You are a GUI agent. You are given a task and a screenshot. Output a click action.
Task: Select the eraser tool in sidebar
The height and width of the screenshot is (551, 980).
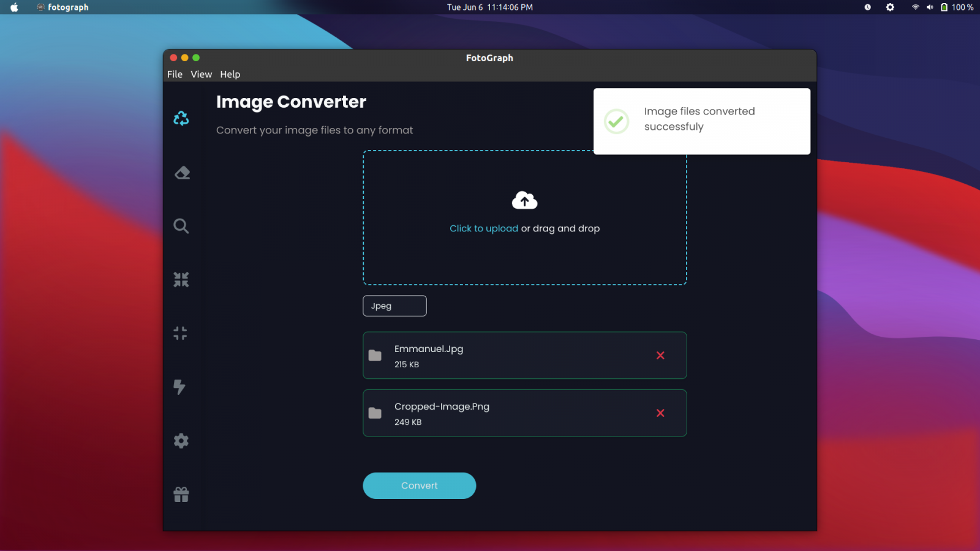[182, 173]
